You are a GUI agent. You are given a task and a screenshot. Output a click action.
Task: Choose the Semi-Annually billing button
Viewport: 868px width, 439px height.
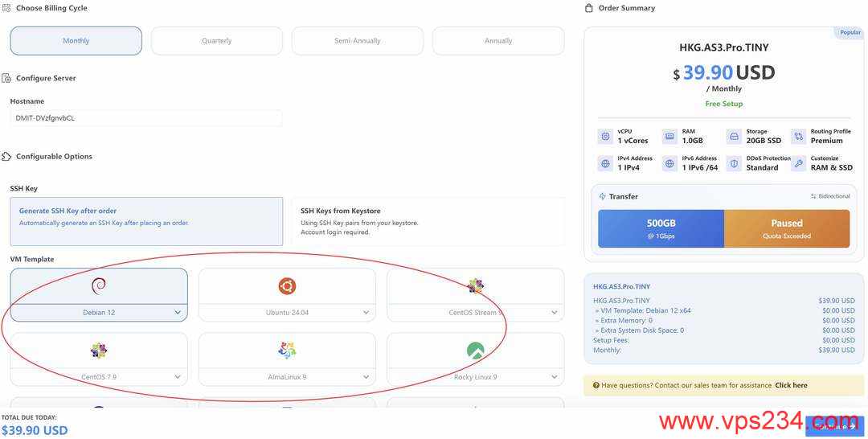coord(358,41)
